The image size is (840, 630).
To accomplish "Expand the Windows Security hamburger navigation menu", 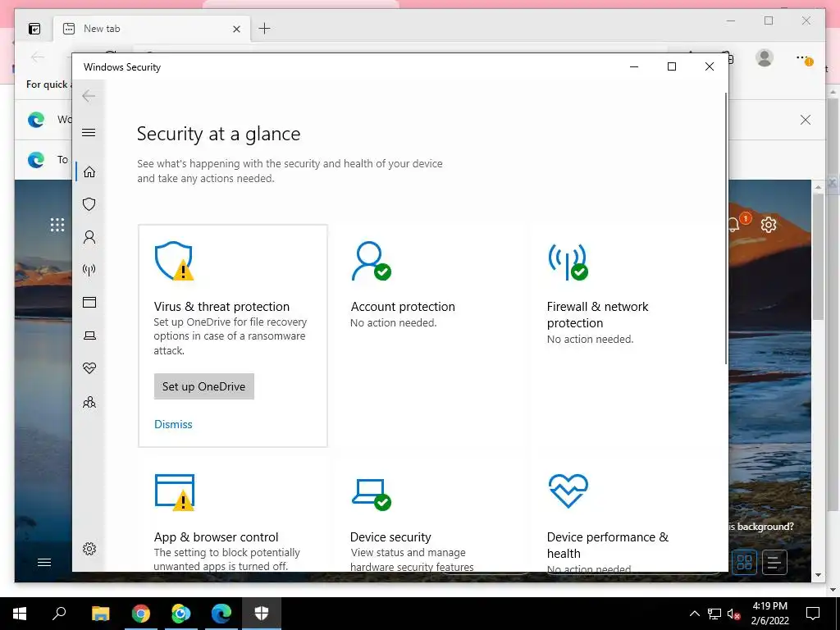I will 89,132.
